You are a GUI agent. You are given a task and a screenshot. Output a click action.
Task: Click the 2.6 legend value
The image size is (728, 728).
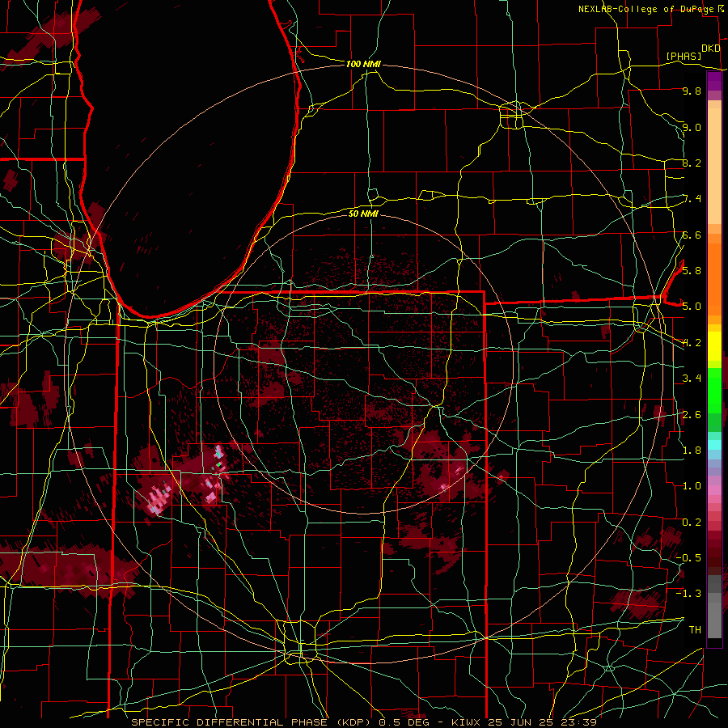point(692,414)
